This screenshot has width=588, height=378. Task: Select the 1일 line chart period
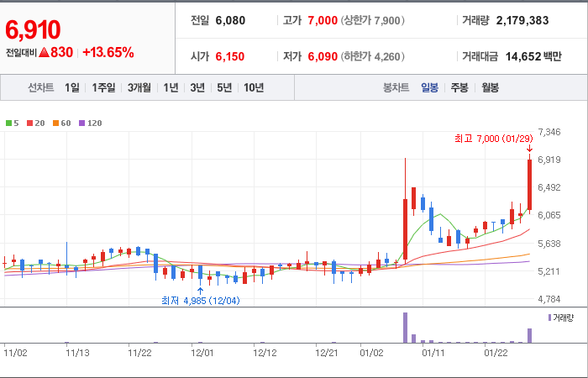pos(72,87)
